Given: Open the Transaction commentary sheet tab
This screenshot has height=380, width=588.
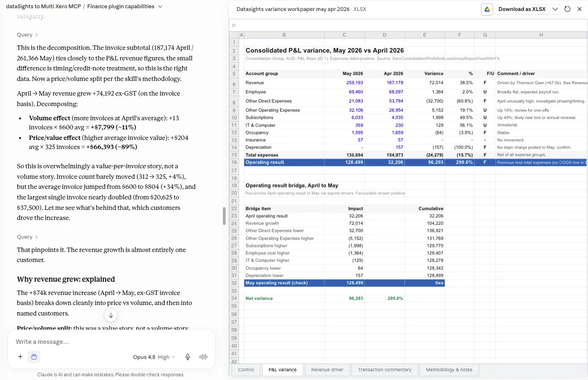Looking at the screenshot, I should (385, 369).
